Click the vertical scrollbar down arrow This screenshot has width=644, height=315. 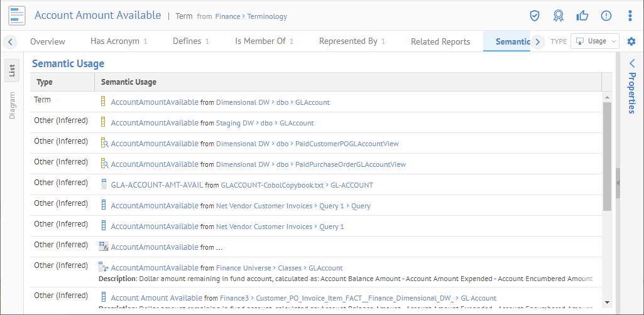coord(607,301)
